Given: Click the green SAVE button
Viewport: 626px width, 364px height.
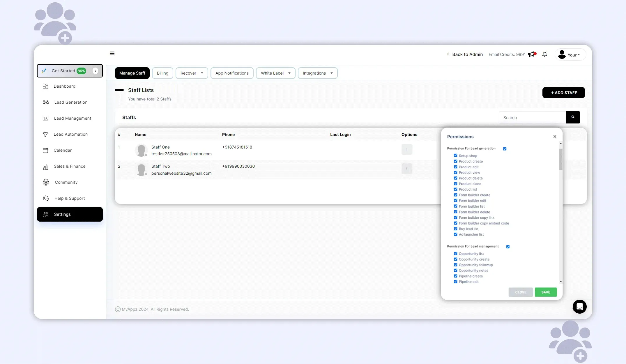Looking at the screenshot, I should tap(546, 292).
